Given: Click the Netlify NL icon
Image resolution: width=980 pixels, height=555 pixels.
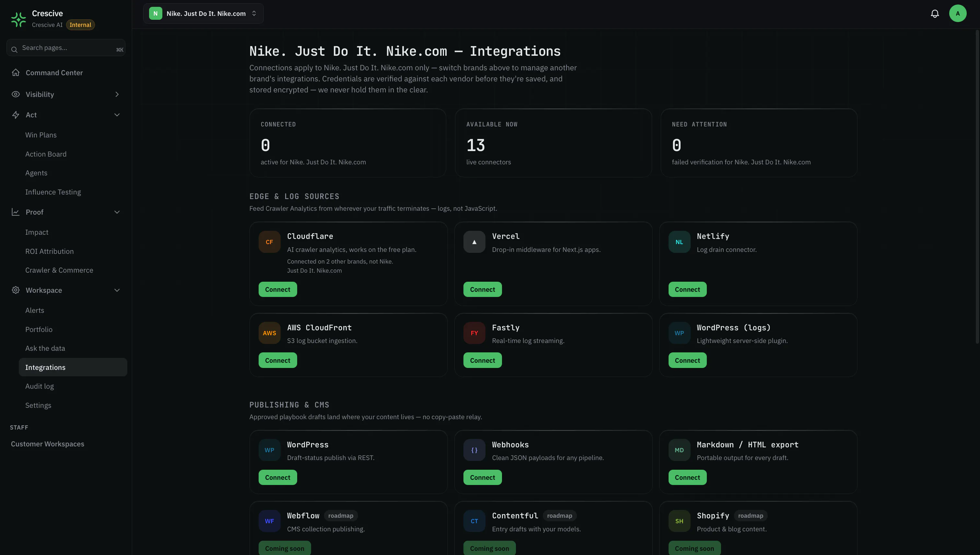Looking at the screenshot, I should pyautogui.click(x=679, y=242).
